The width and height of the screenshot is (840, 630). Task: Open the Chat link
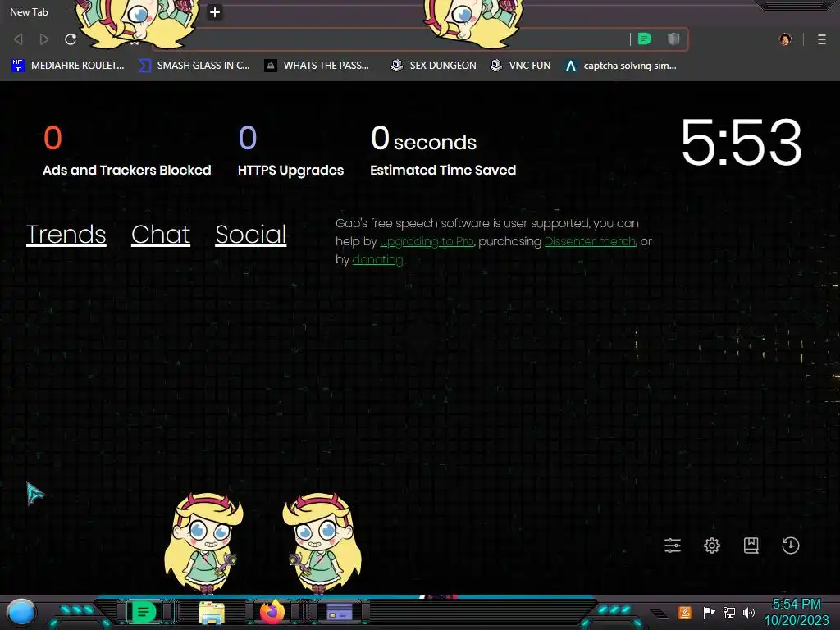(161, 235)
